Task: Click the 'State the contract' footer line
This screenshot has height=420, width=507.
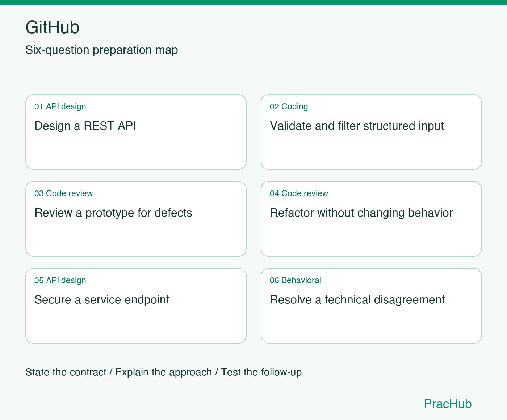Action: pyautogui.click(x=164, y=372)
